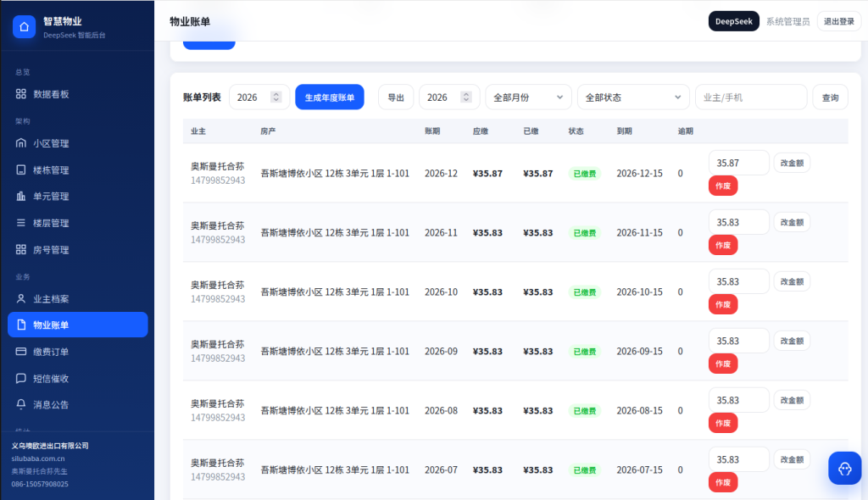Click 改金额 for the 2026-11 bill

[792, 222]
